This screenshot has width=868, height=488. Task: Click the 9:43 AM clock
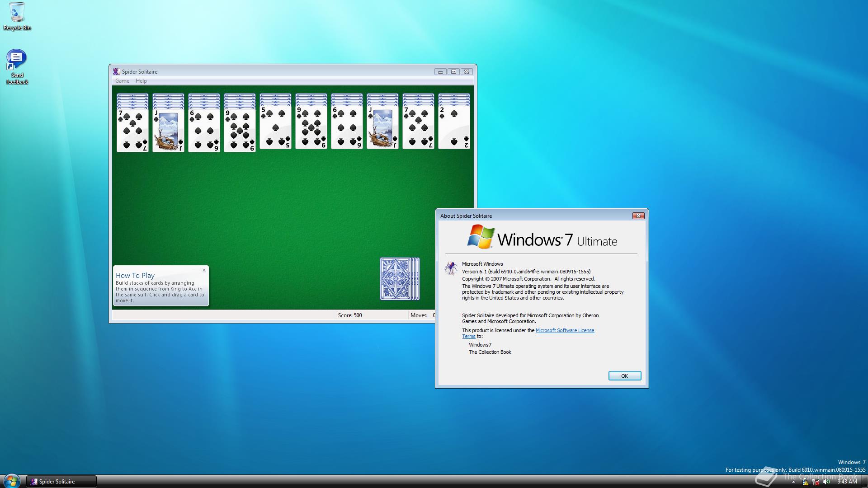pyautogui.click(x=847, y=482)
